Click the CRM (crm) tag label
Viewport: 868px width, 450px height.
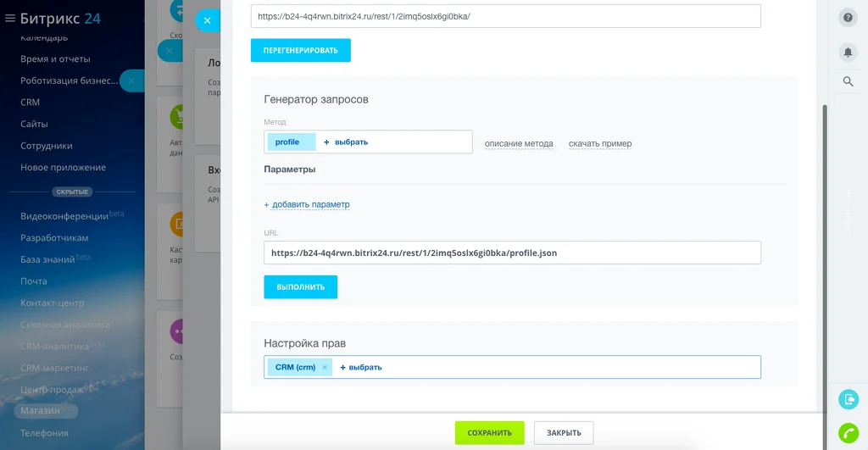coord(295,368)
